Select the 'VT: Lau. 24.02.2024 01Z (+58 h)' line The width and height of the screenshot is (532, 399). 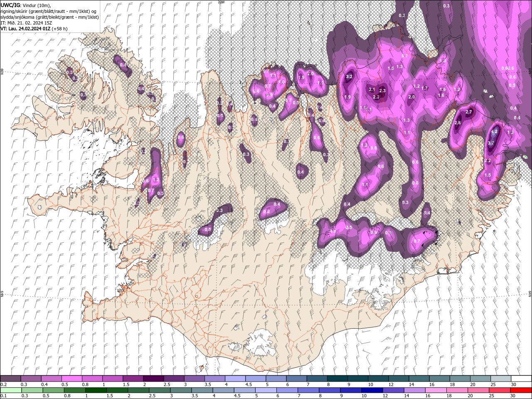[34, 29]
